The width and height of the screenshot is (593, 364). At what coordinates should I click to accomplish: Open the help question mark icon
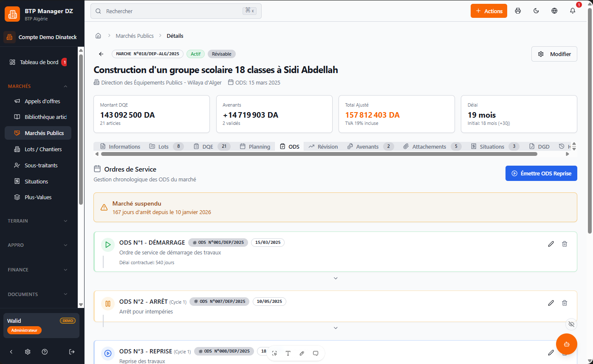[45, 352]
